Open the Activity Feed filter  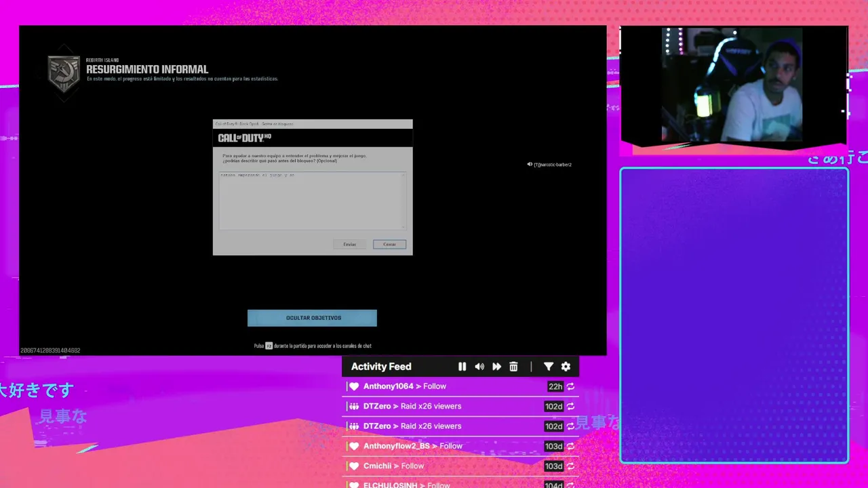click(549, 367)
